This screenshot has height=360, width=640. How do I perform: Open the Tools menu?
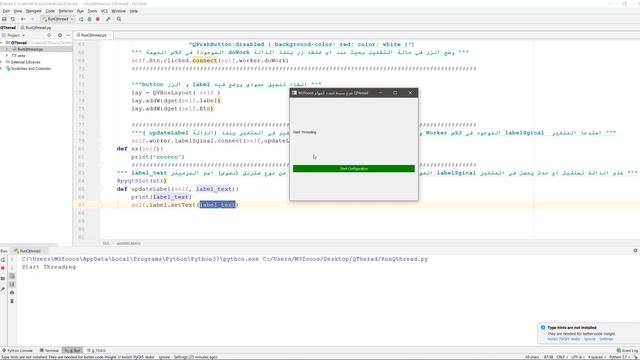click(x=93, y=11)
